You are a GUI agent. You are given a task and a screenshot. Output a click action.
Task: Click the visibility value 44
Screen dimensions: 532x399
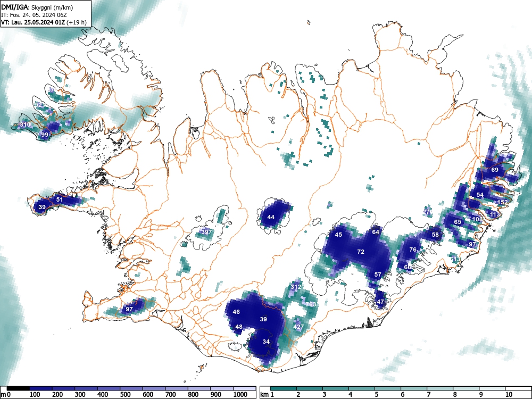click(271, 217)
